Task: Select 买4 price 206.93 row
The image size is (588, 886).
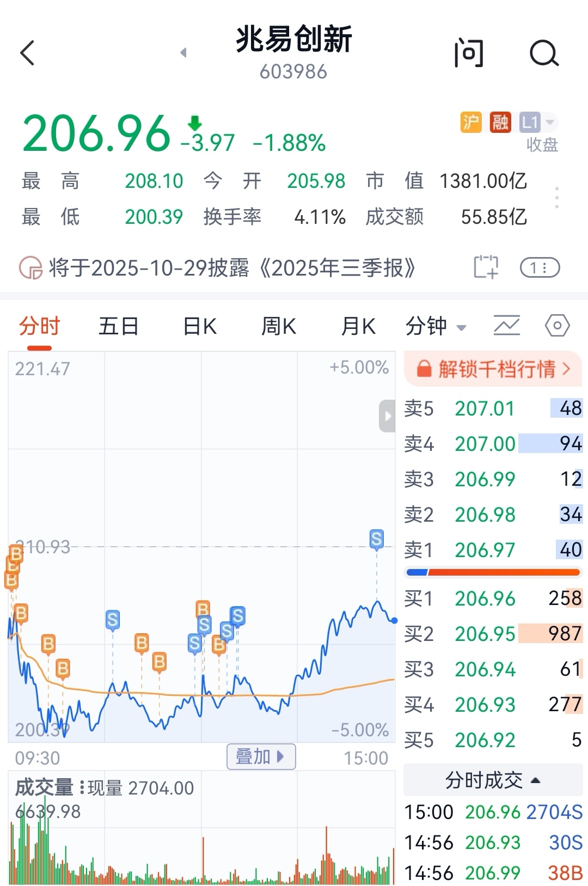Action: (x=493, y=704)
